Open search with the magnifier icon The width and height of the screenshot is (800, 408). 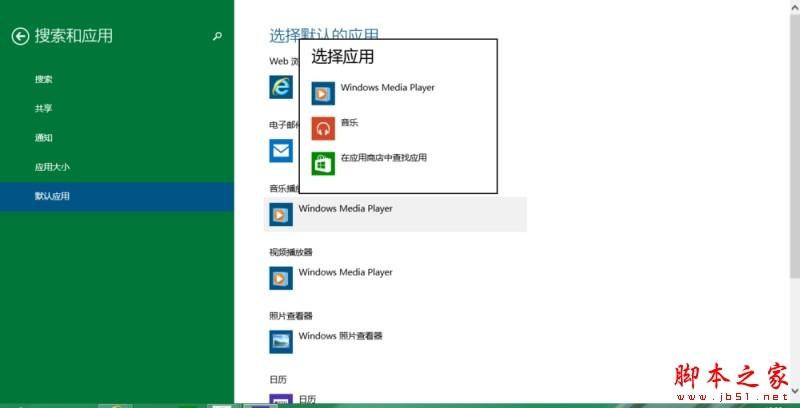(x=217, y=36)
